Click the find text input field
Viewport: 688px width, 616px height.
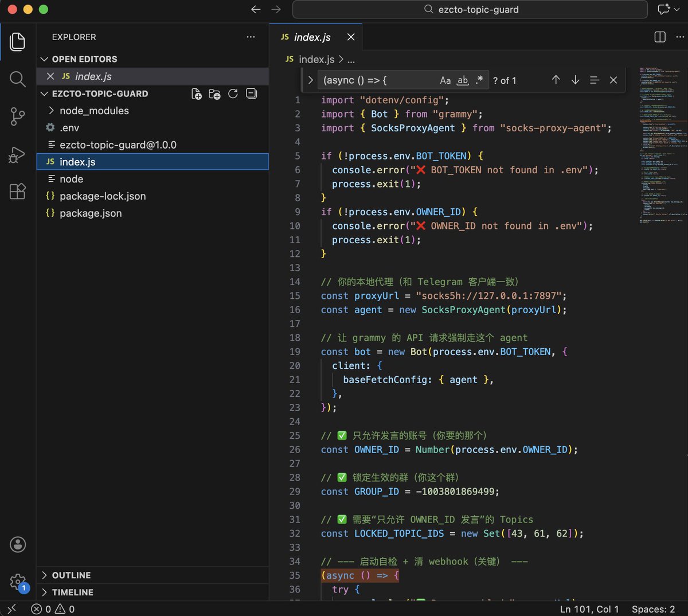click(x=378, y=80)
